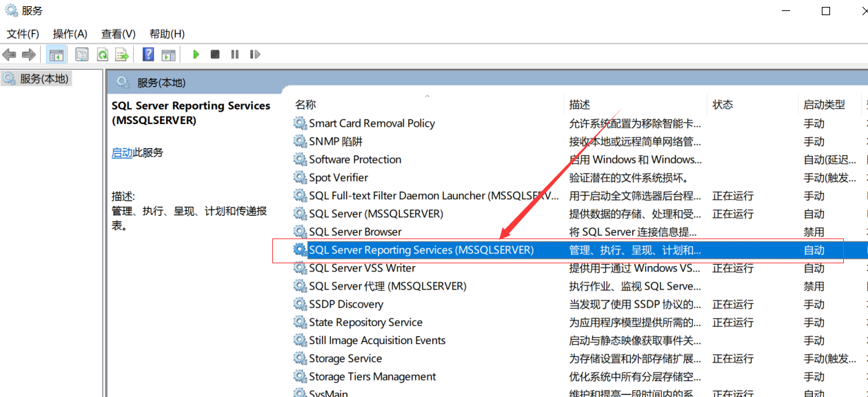Sort by 描述 column header

580,104
